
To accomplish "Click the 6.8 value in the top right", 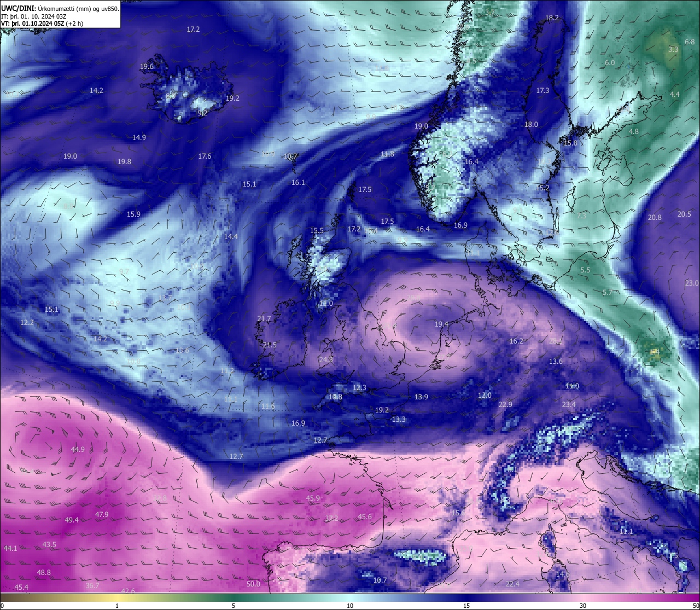I will coord(690,42).
